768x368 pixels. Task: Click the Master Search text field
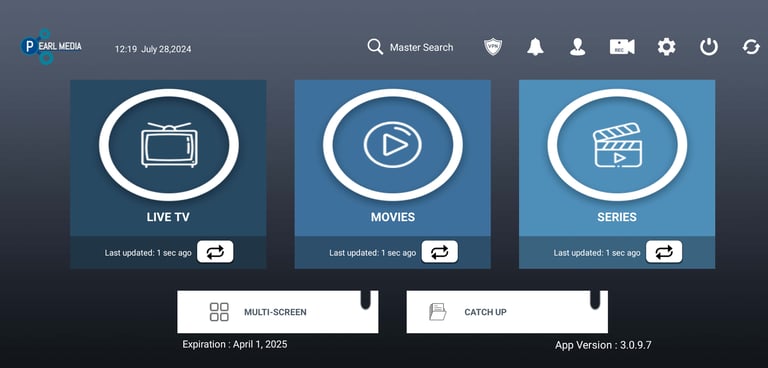[x=421, y=48]
